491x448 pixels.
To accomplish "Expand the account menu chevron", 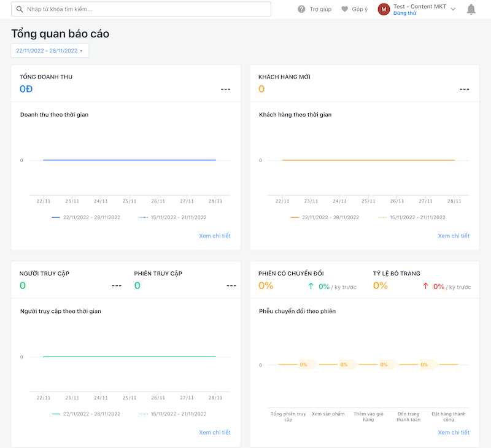I will 453,9.
